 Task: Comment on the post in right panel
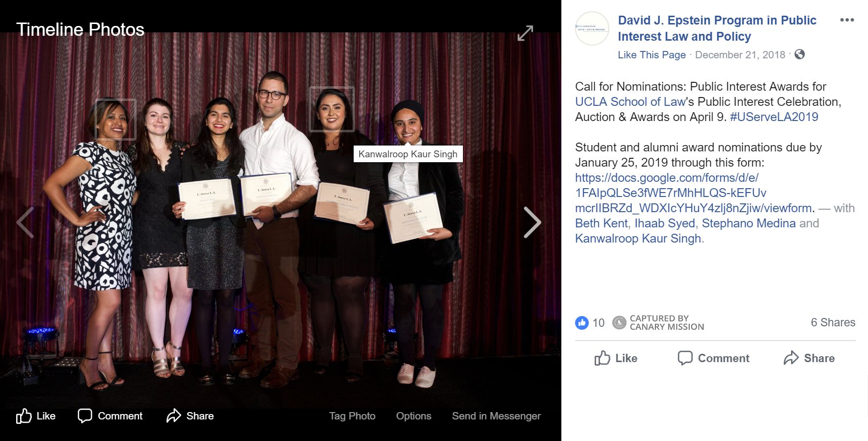pos(713,358)
